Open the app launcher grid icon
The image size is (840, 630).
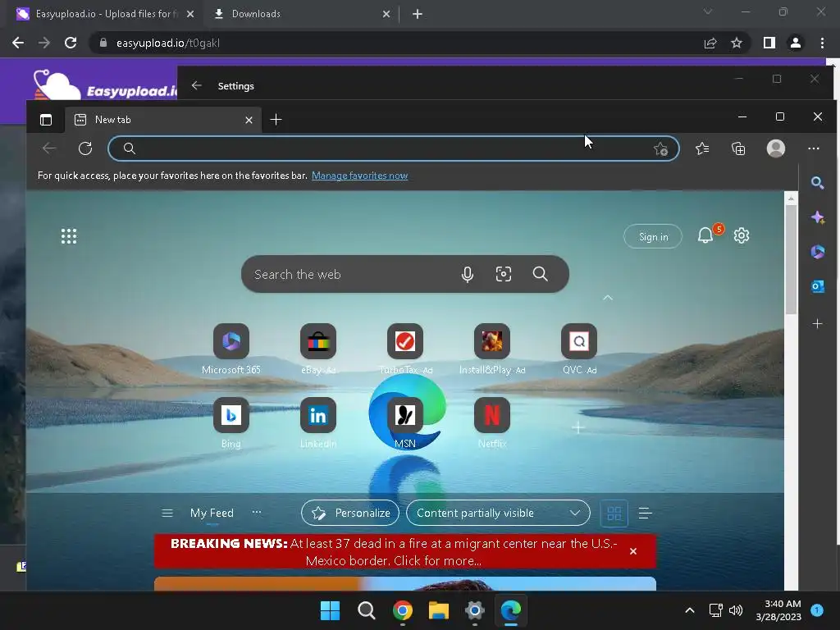(x=69, y=236)
